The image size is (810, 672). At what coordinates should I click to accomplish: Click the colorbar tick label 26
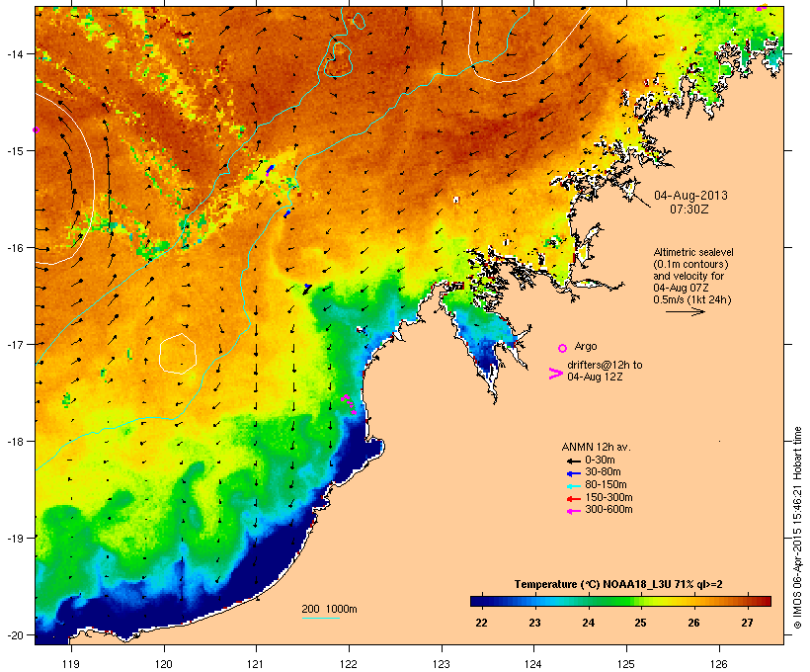(x=693, y=623)
